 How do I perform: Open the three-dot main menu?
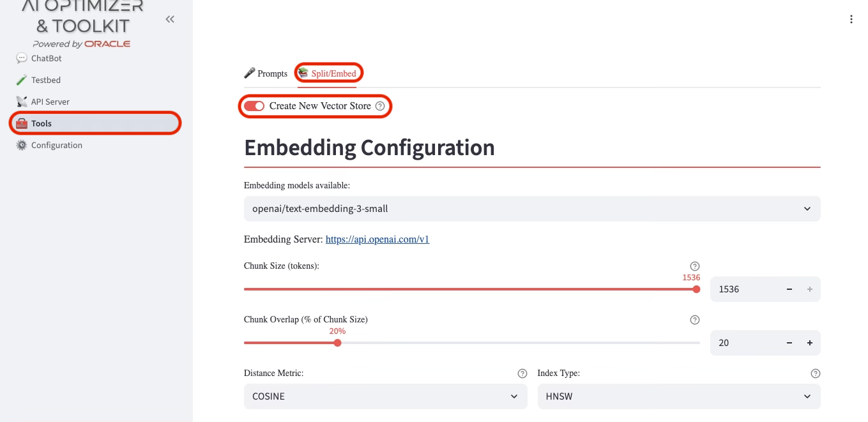point(851,19)
